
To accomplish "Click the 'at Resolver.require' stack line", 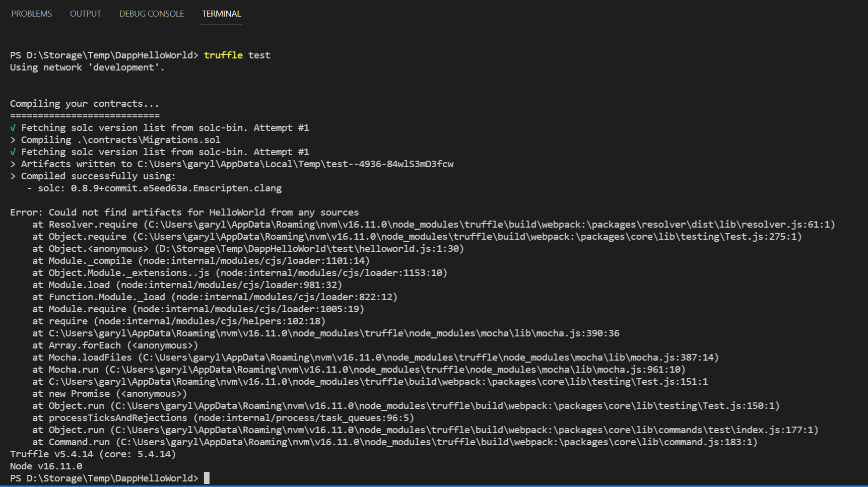I will (x=434, y=224).
